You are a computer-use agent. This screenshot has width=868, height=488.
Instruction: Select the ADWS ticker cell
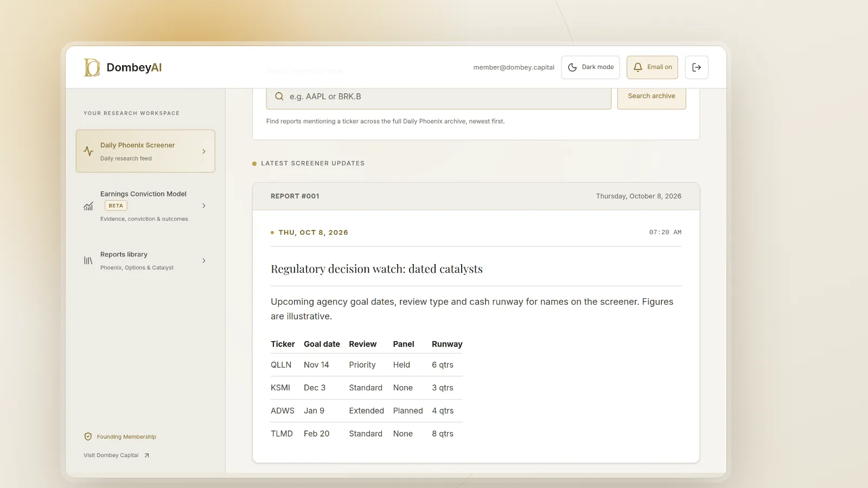click(x=283, y=411)
